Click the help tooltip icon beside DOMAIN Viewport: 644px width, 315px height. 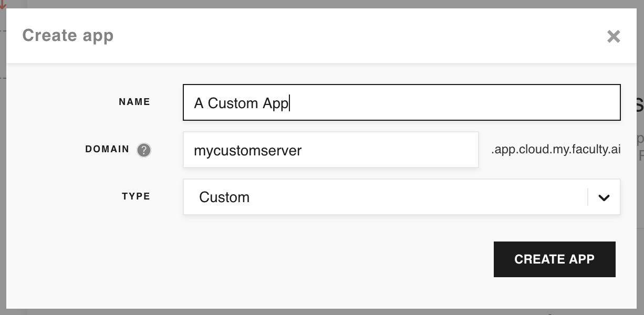click(143, 150)
